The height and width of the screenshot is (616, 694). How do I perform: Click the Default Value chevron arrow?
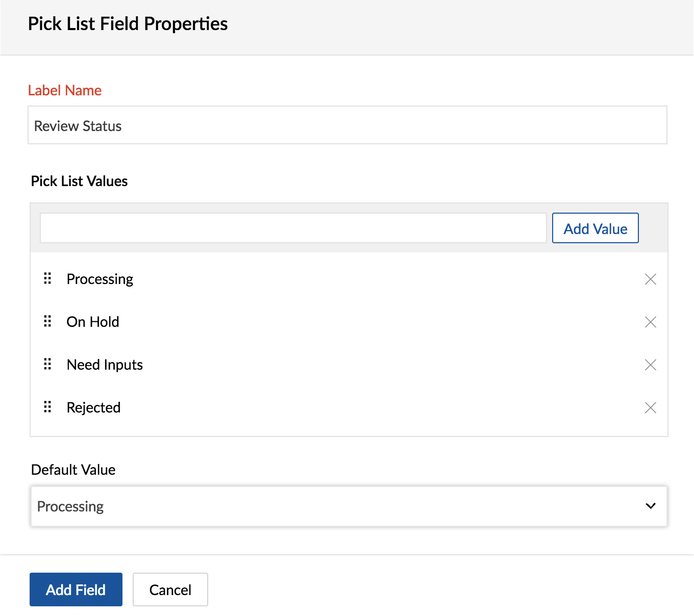click(650, 506)
